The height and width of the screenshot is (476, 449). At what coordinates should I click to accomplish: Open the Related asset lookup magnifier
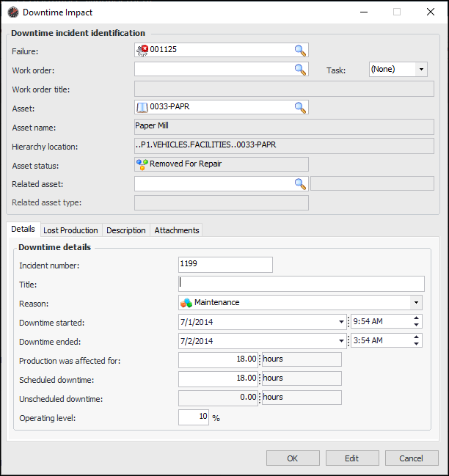pyautogui.click(x=300, y=183)
